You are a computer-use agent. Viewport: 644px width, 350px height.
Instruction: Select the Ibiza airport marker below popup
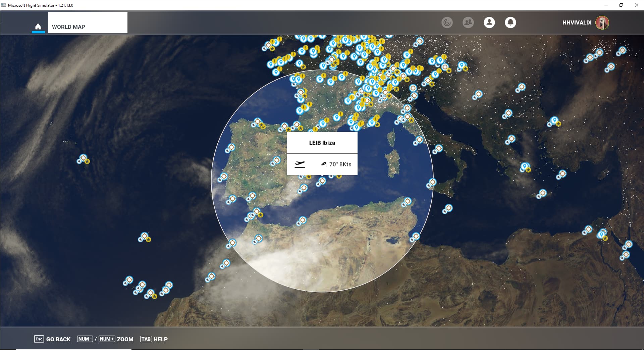click(x=322, y=181)
